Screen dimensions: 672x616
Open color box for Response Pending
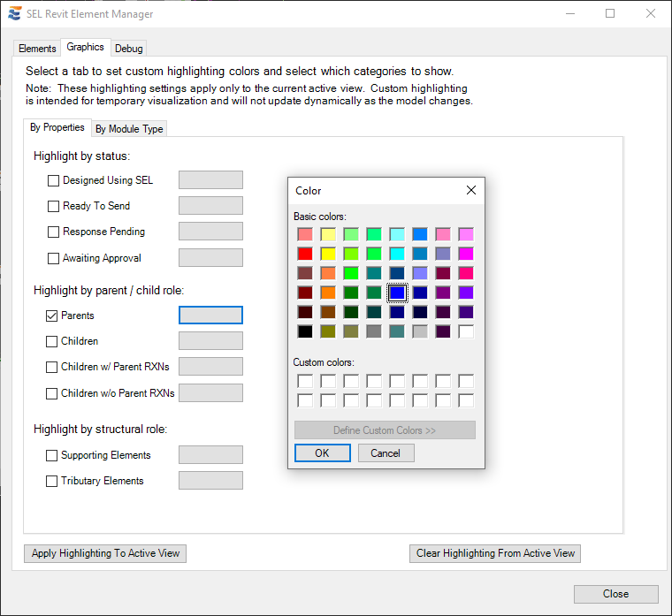[210, 232]
